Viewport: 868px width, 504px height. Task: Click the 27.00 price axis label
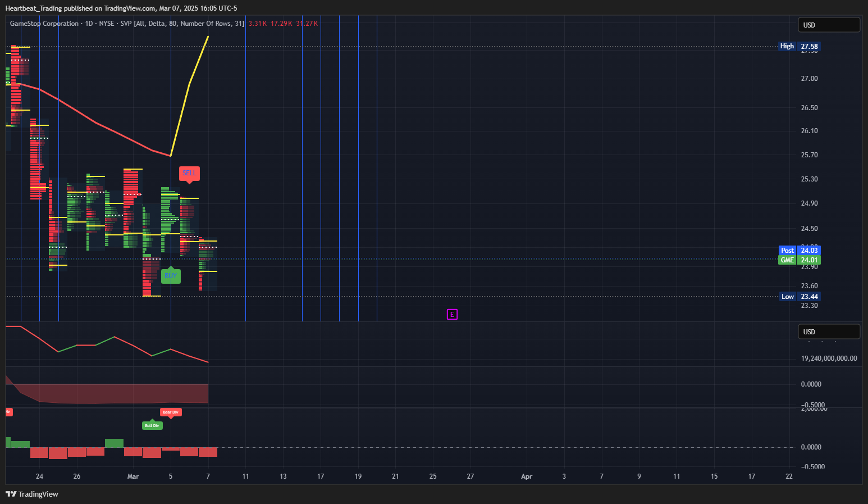809,79
